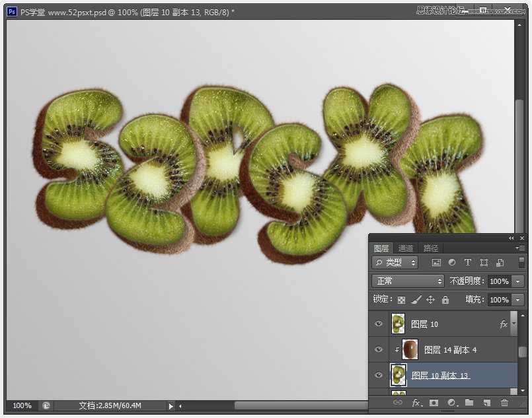Click the canvas horizontal scrollbar thumb

click(301, 405)
